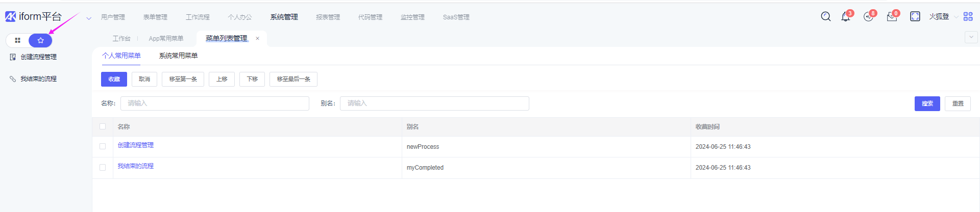Open the blue apps grid icon at far right
This screenshot has width=980, height=212.
968,17
